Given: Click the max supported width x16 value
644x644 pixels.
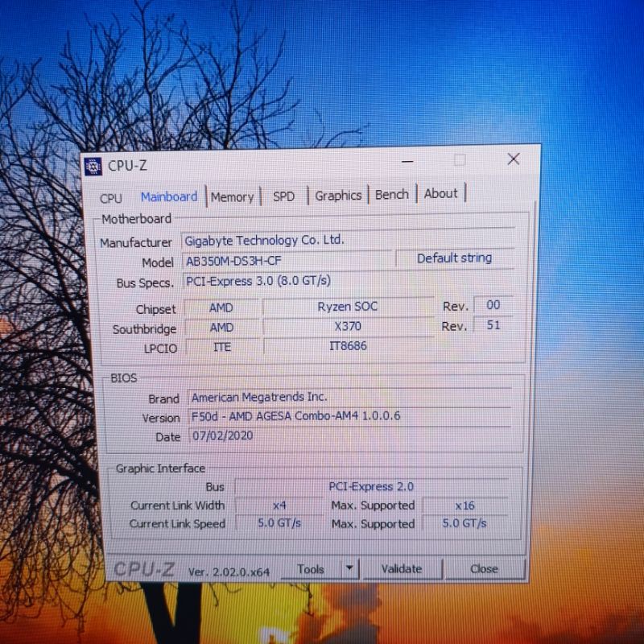Looking at the screenshot, I should [465, 506].
